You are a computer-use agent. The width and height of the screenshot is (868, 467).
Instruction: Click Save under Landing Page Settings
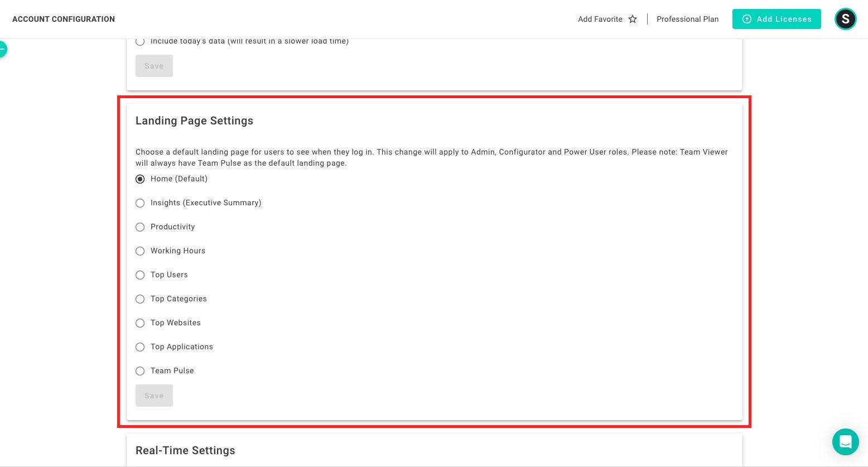click(x=154, y=396)
